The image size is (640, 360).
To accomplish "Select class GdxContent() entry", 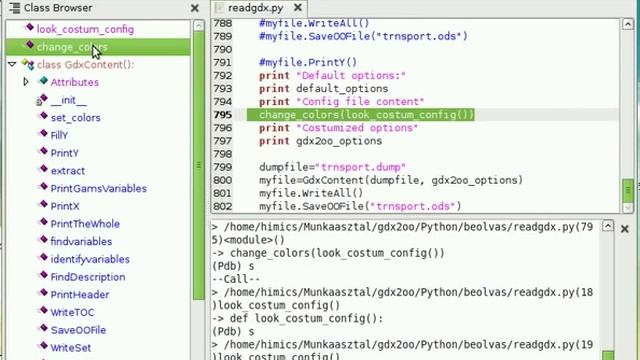I will (x=85, y=64).
